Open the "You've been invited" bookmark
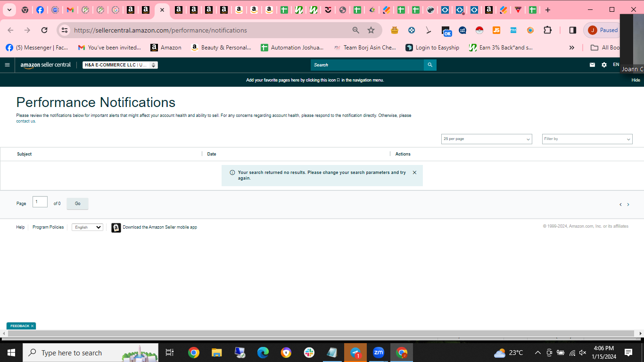The width and height of the screenshot is (644, 362). pyautogui.click(x=109, y=48)
